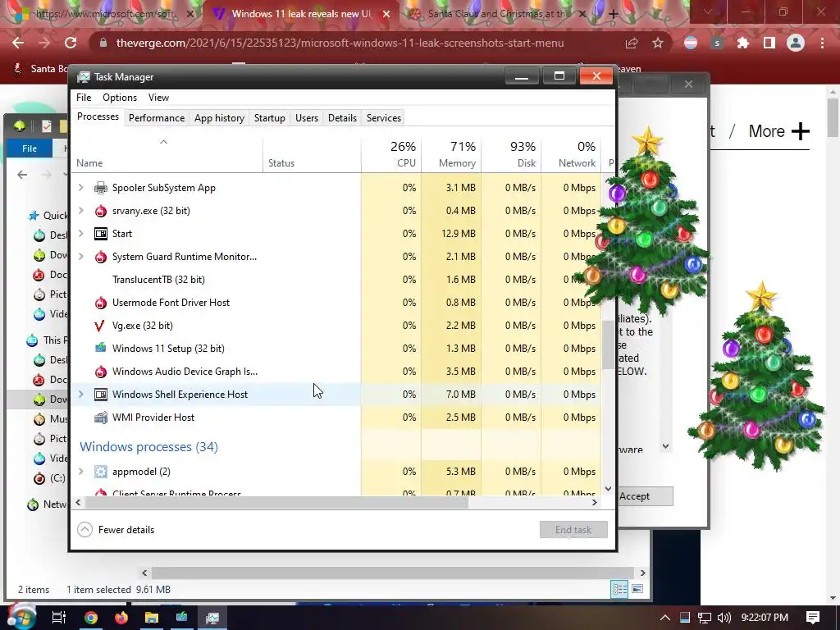Sort by the Network column header
Viewport: 840px width, 630px height.
571,154
